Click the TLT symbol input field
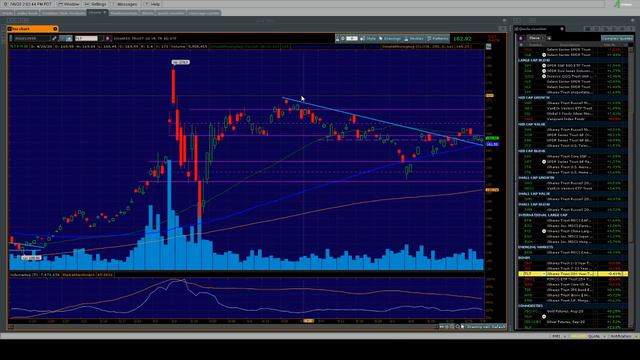The width and height of the screenshot is (640, 360). [x=86, y=38]
